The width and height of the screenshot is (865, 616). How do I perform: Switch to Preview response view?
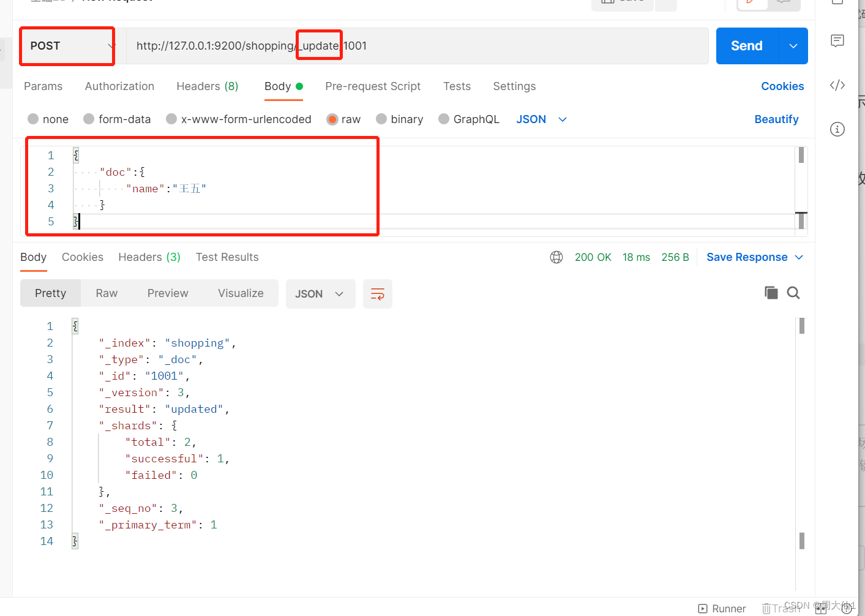coord(168,293)
